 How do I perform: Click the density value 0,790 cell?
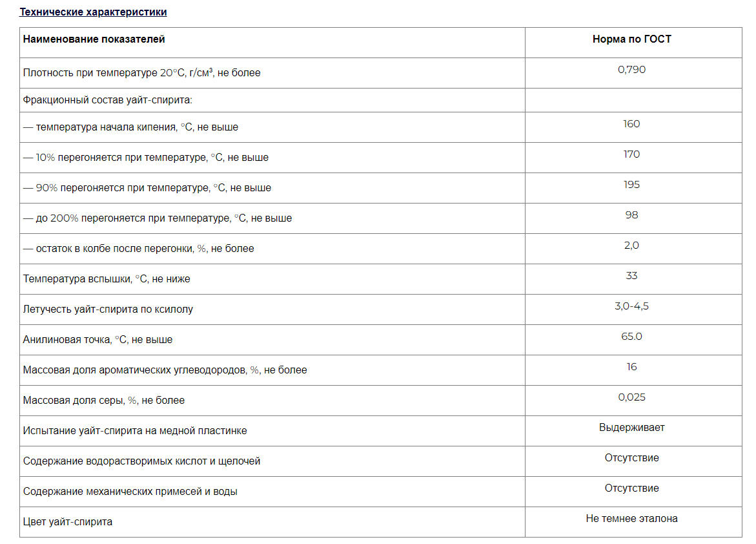coord(631,70)
